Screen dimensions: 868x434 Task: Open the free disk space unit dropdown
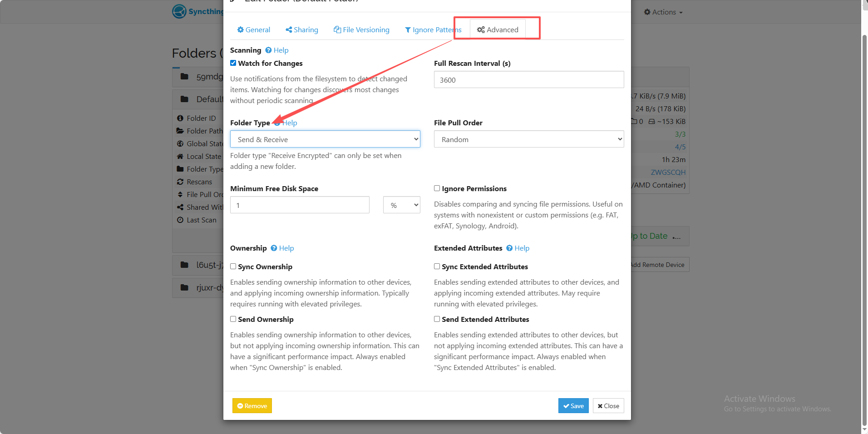[402, 205]
